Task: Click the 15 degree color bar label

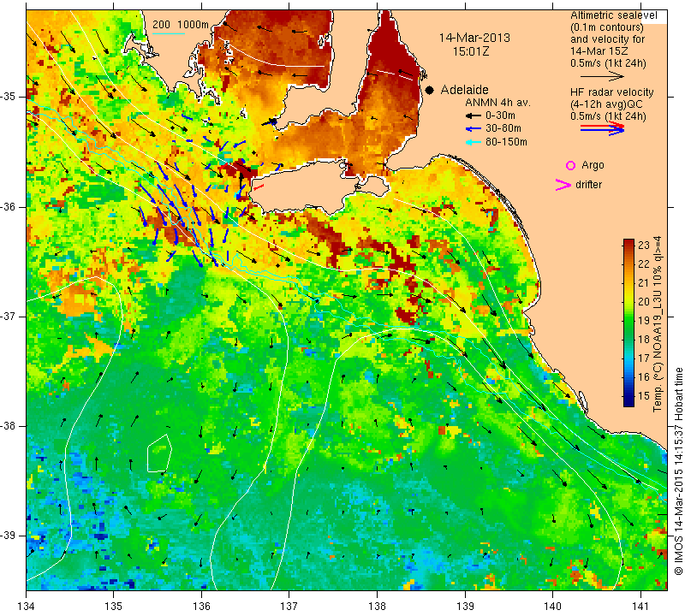Action: tap(644, 396)
